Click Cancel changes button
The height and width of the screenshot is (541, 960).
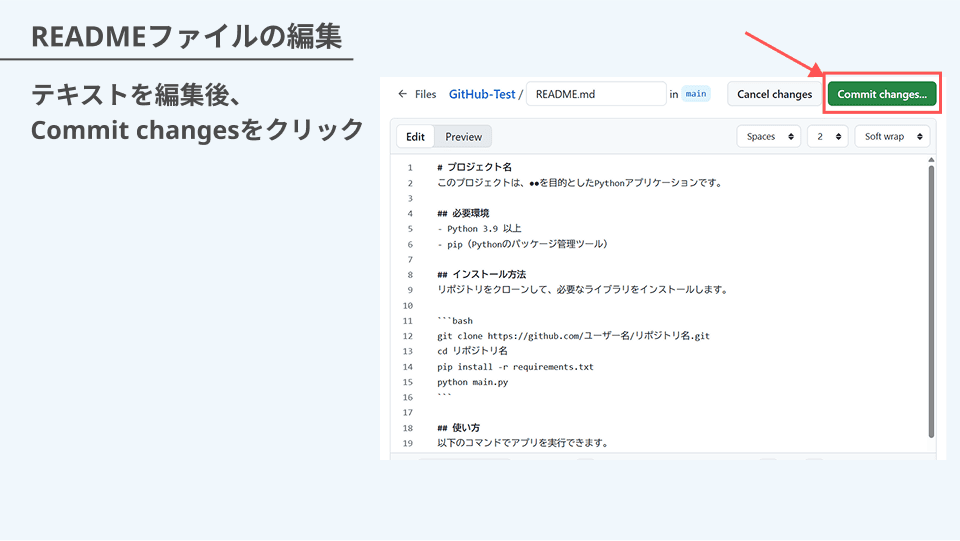774,94
